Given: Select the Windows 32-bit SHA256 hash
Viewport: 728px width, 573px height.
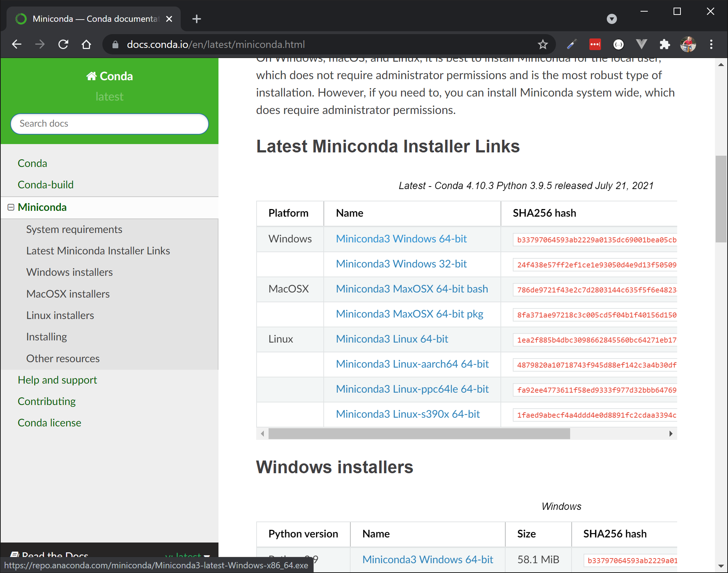Looking at the screenshot, I should click(595, 265).
